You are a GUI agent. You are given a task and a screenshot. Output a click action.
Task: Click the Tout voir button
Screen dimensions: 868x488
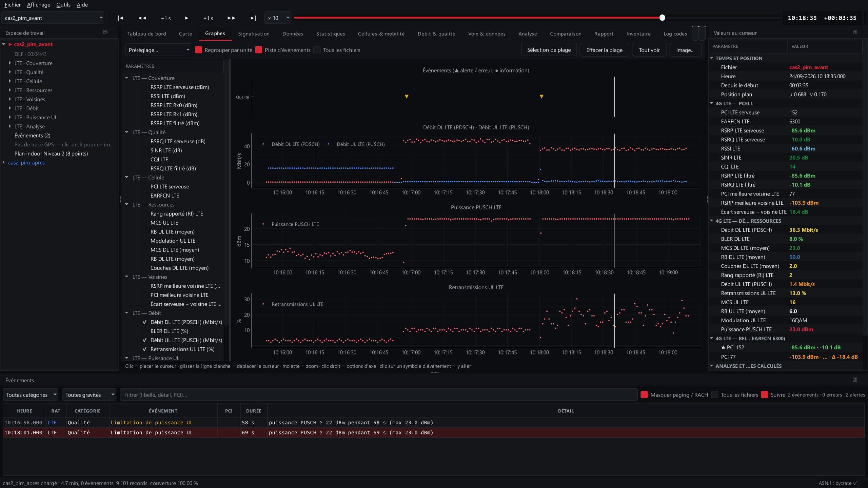click(649, 50)
